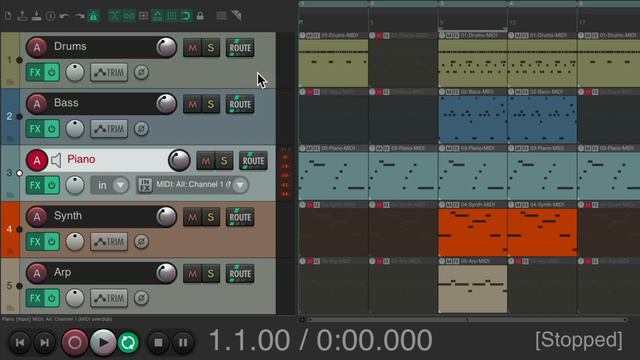Click the horizontal arrange scrollbar
The image size is (640, 360).
coord(466,320)
